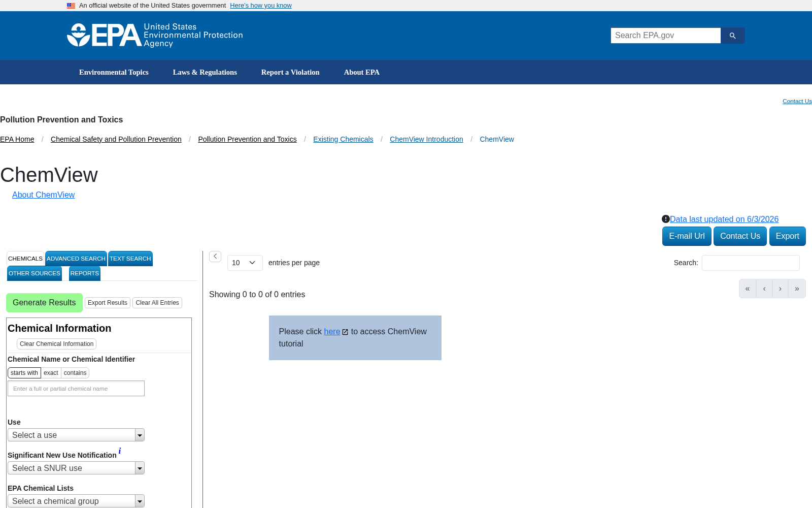Click the E-mail Url button

point(687,236)
